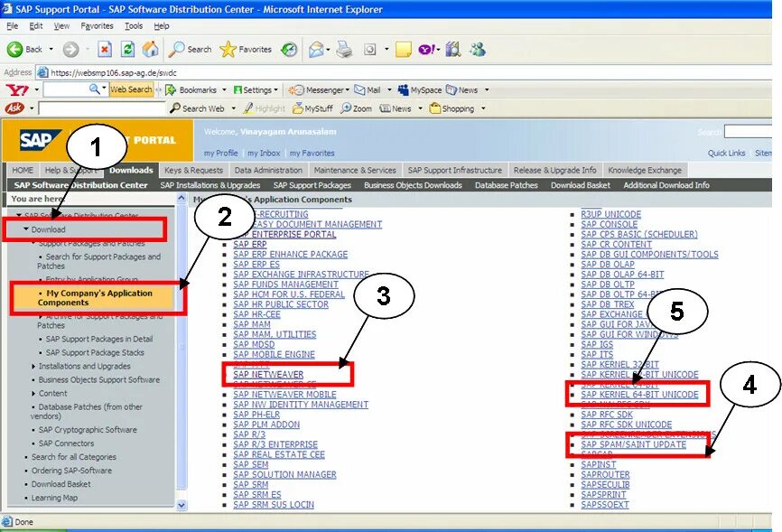Screen dimensions: 782x532
Task: Click the Ask Zoom button
Action: 356,108
